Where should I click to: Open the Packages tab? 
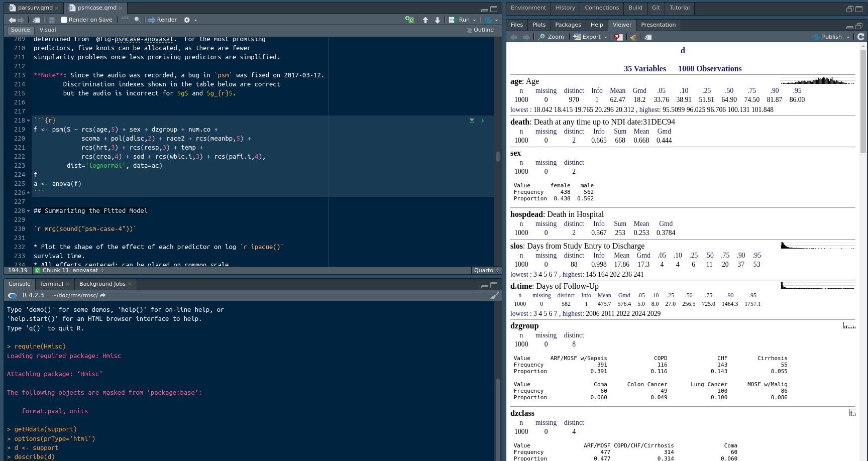point(568,25)
